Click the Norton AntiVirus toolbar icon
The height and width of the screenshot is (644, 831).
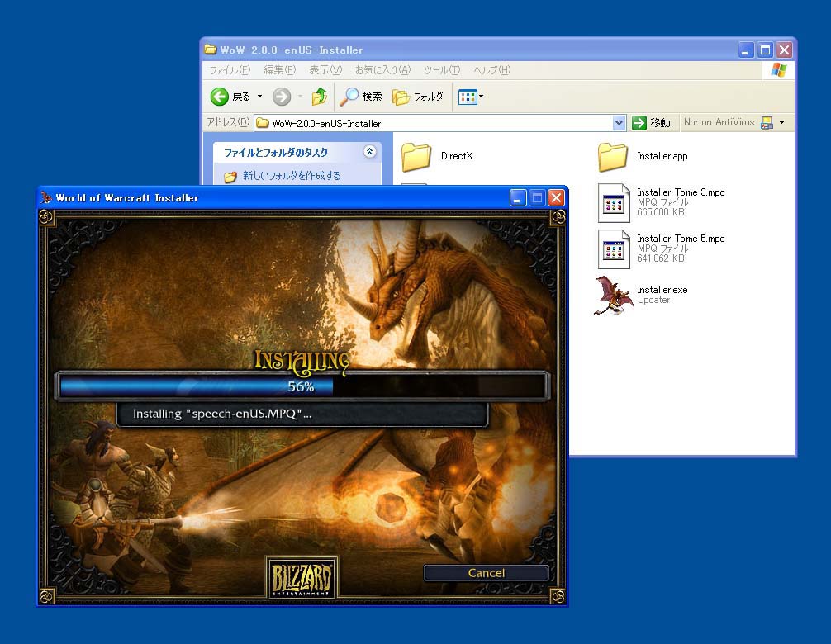766,123
